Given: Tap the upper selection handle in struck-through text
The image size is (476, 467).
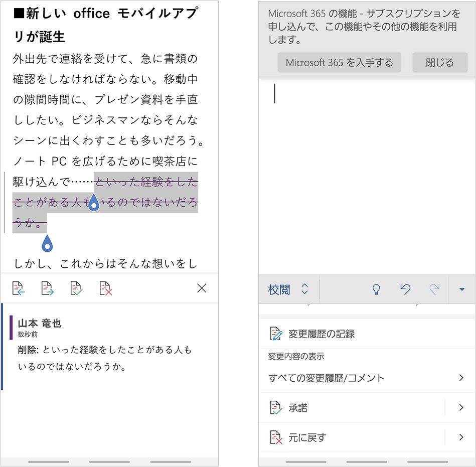Looking at the screenshot, I should (94, 202).
